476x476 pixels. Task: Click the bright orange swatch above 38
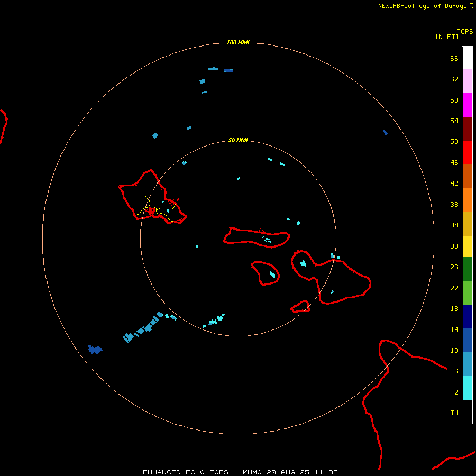pyautogui.click(x=467, y=200)
